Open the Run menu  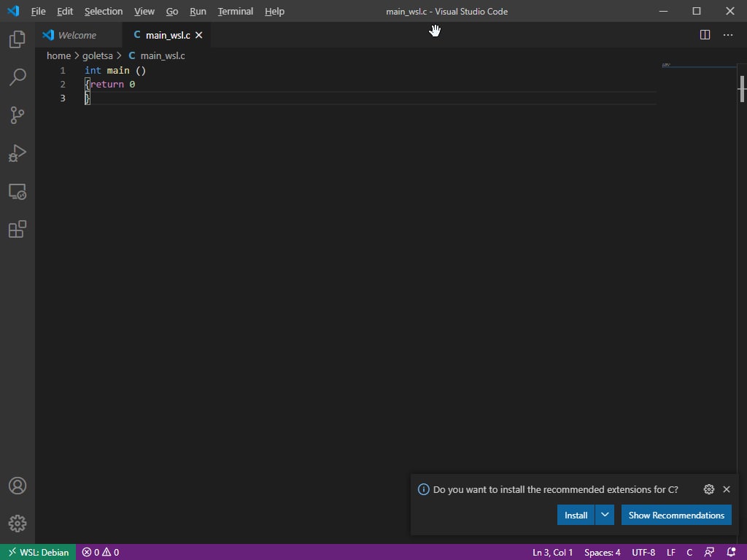point(198,12)
